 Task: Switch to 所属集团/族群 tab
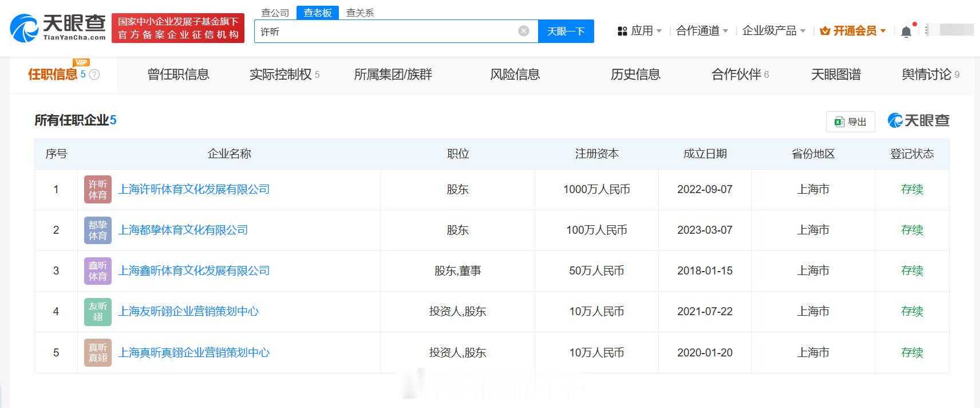393,74
